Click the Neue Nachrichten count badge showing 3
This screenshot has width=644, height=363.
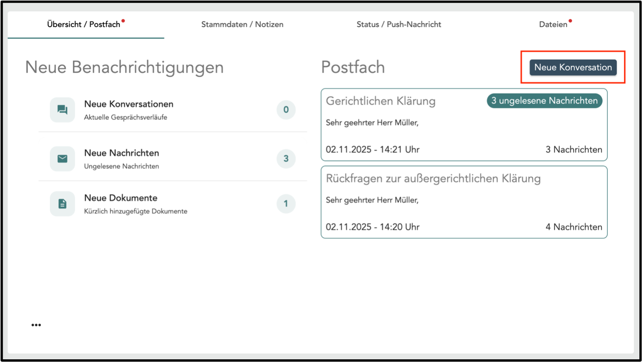coord(286,159)
